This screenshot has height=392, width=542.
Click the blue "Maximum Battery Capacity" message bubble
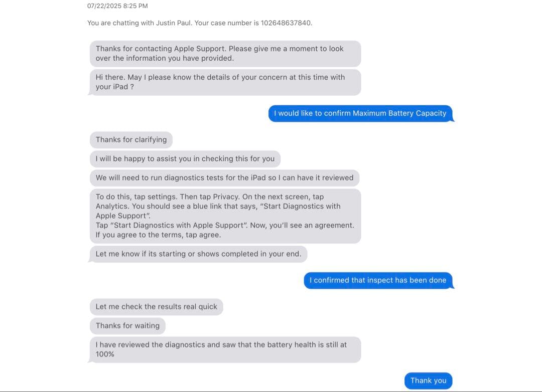tap(360, 113)
